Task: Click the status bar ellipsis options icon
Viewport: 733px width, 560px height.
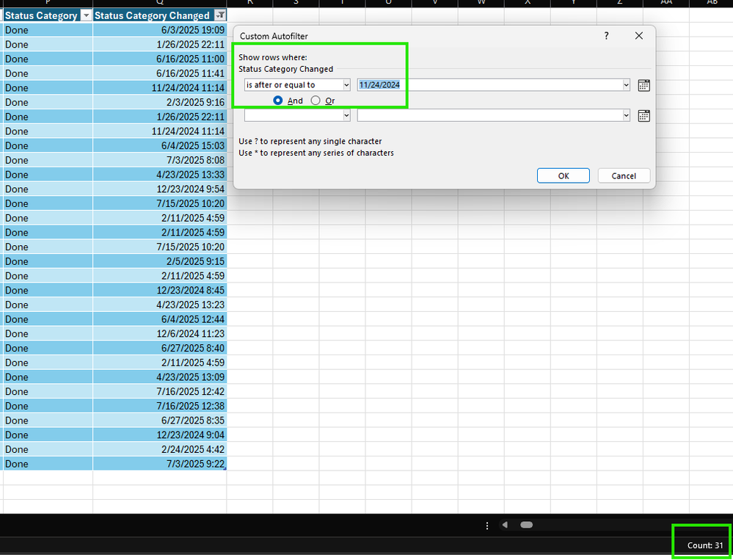Action: click(x=486, y=525)
